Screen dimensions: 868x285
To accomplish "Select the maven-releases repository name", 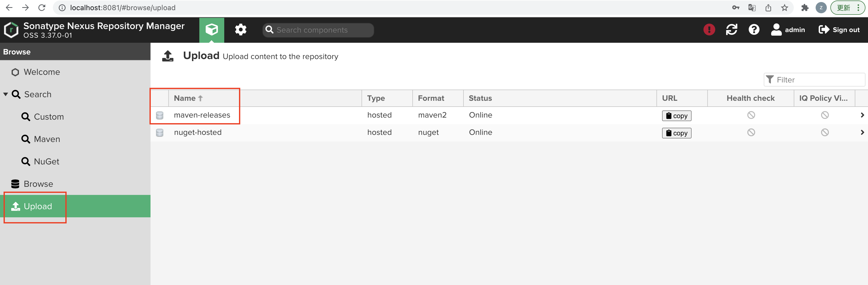I will (202, 115).
